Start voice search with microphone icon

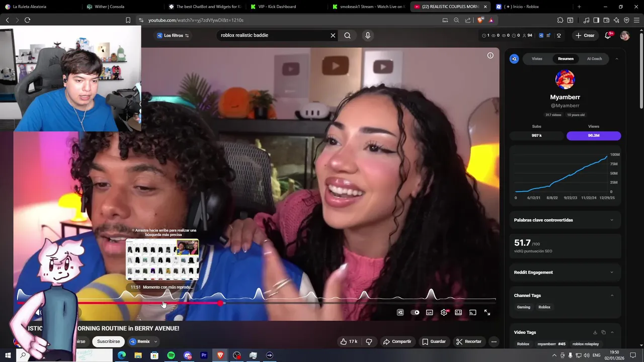tap(368, 35)
